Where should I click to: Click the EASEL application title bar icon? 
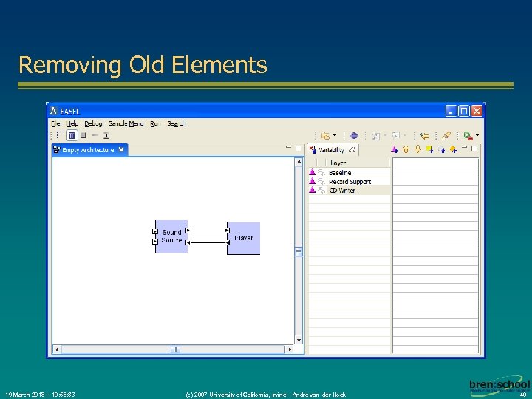point(53,111)
